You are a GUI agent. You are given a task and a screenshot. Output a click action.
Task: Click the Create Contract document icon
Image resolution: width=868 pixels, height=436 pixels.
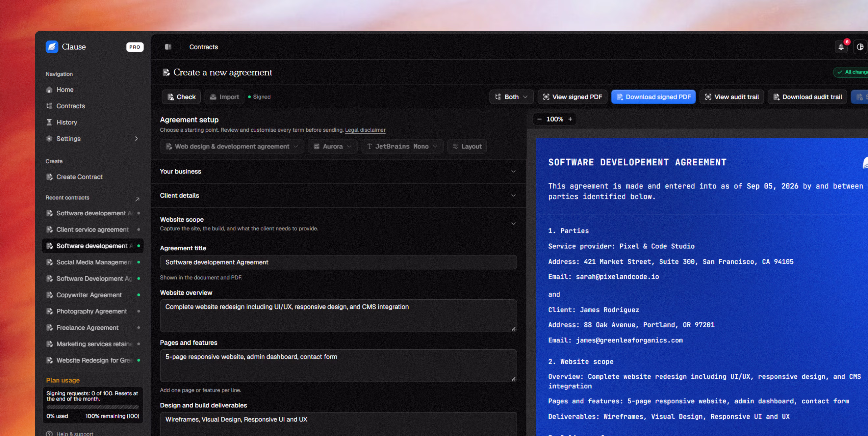click(x=50, y=177)
